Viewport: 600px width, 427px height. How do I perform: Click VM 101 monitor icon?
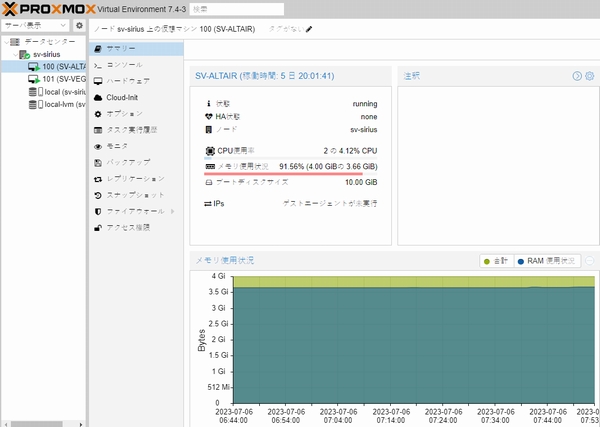[34, 80]
